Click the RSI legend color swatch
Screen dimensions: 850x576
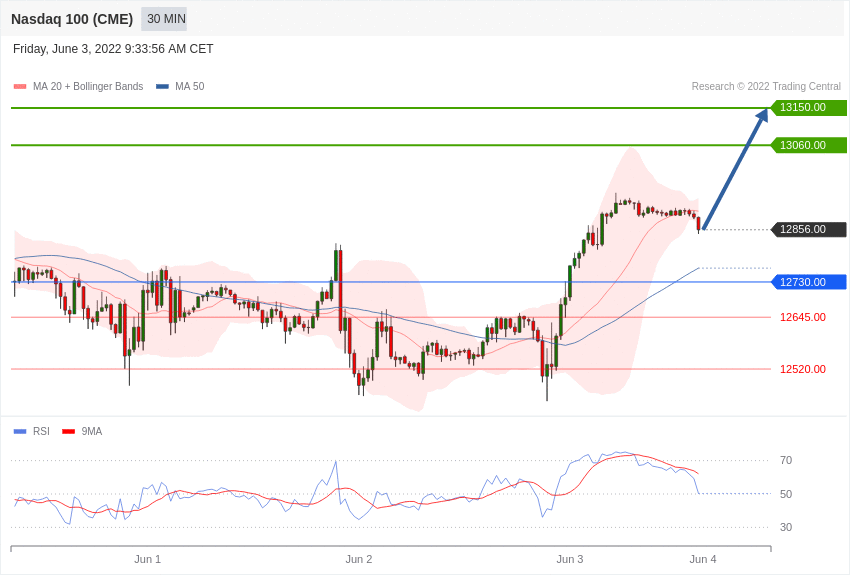(20, 431)
